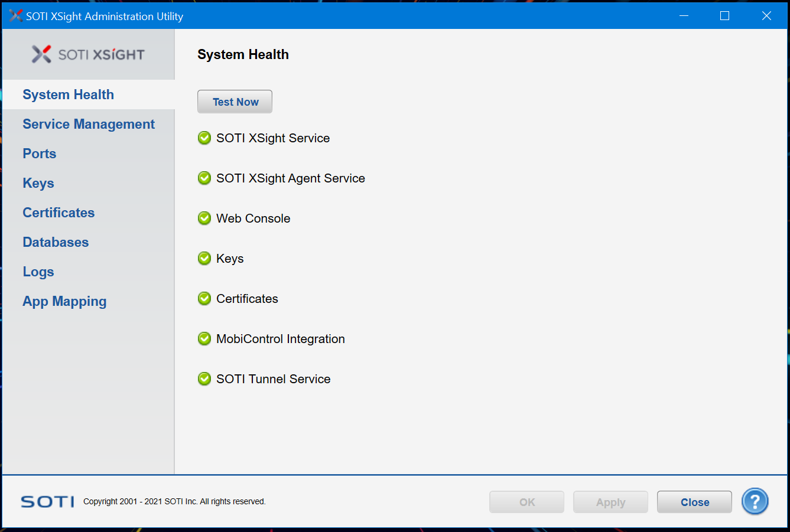
Task: Switch to Certificates in the left navigation
Action: point(89,213)
